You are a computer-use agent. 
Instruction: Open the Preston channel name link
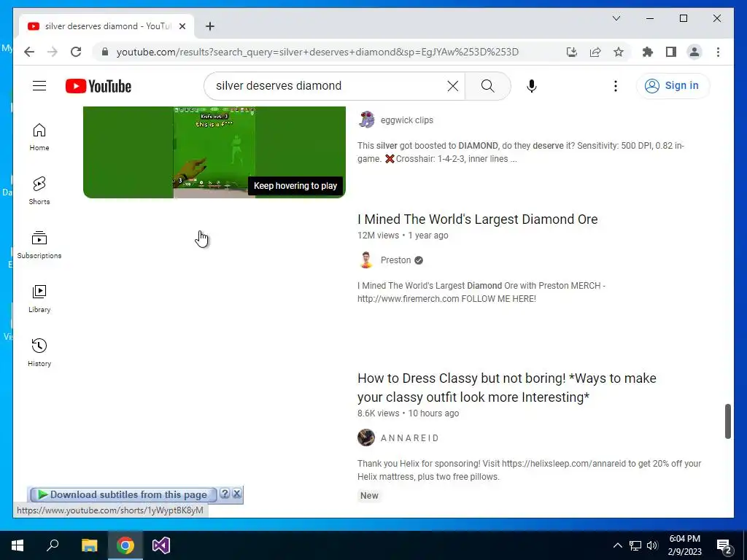coord(395,260)
